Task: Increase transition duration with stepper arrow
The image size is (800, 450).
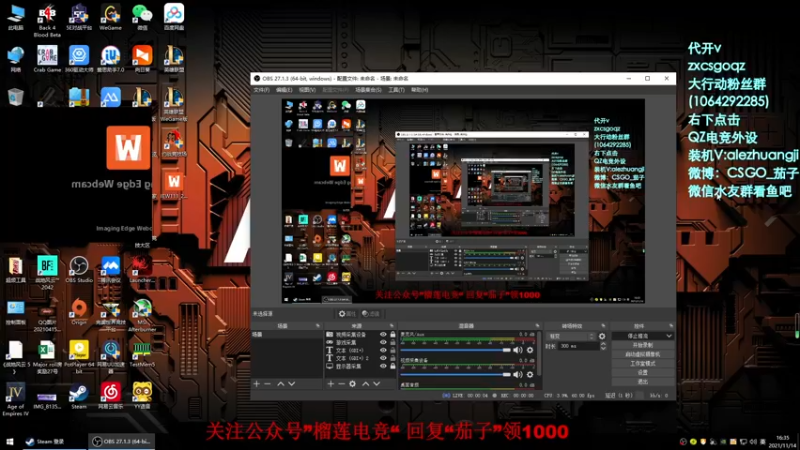Action: [603, 344]
